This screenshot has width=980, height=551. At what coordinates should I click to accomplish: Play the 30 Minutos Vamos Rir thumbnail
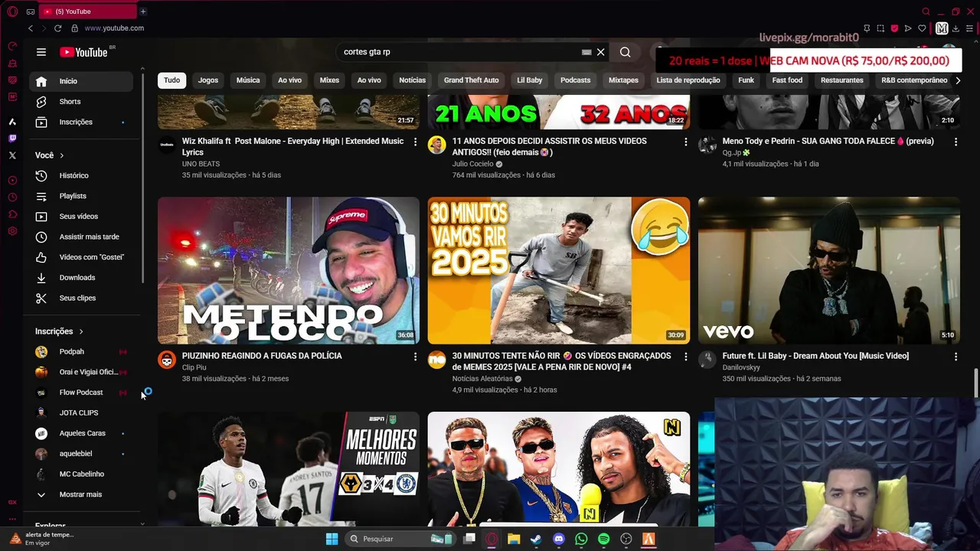(559, 271)
